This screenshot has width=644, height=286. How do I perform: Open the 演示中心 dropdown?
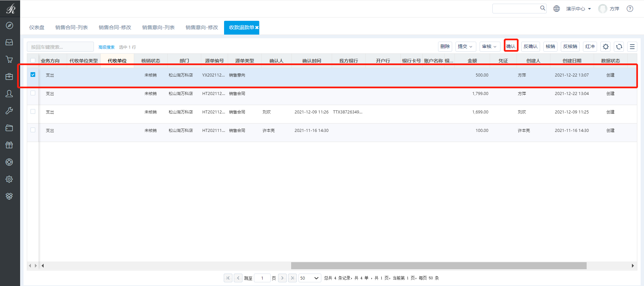579,9
